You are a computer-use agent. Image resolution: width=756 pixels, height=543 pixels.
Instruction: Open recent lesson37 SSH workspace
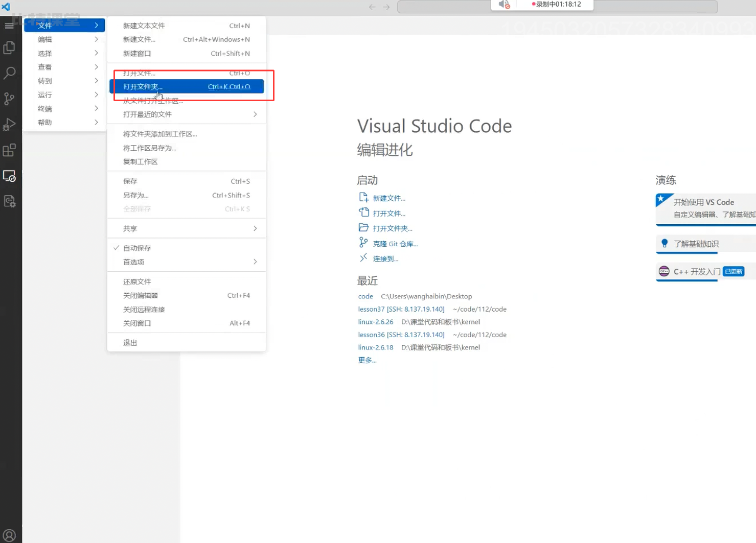(401, 309)
